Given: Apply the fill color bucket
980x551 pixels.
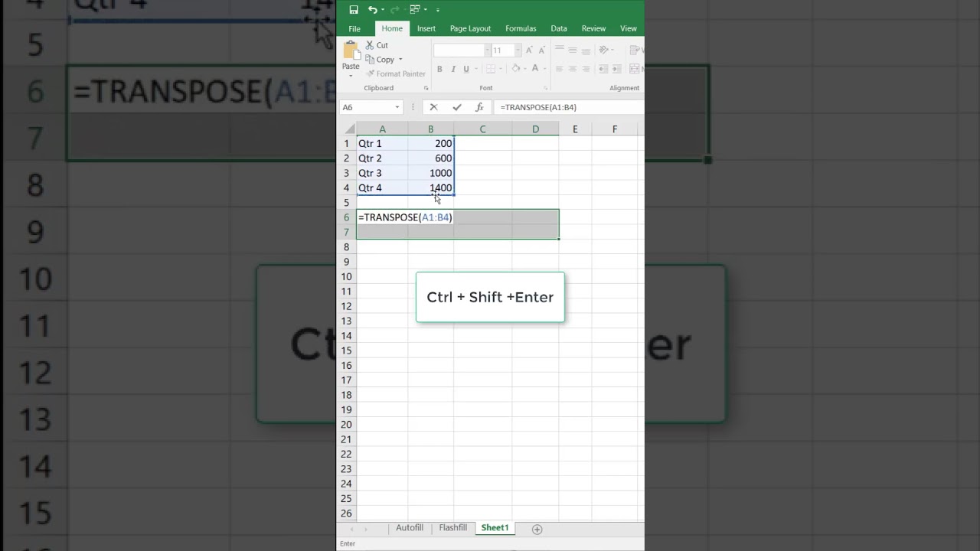Looking at the screenshot, I should point(516,69).
